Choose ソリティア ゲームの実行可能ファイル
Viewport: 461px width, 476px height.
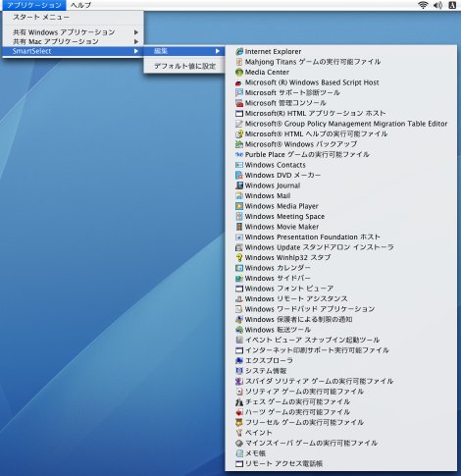coord(341,392)
